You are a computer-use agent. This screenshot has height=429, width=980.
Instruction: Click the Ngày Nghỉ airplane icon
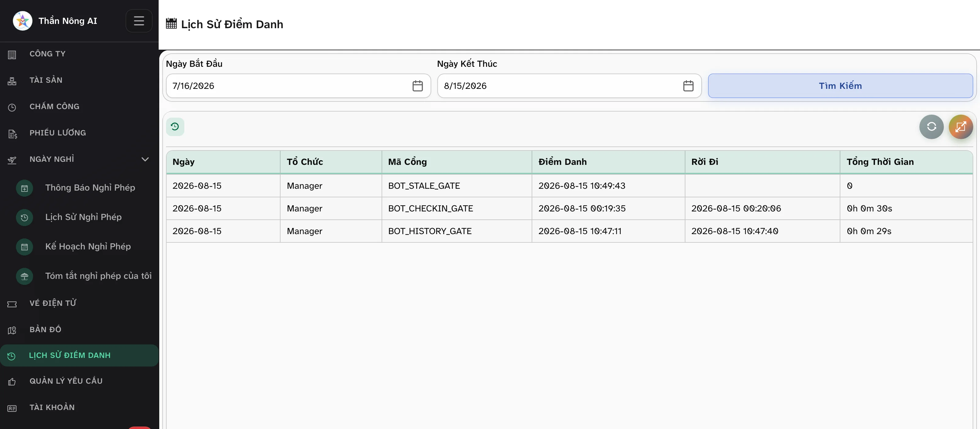click(x=12, y=160)
